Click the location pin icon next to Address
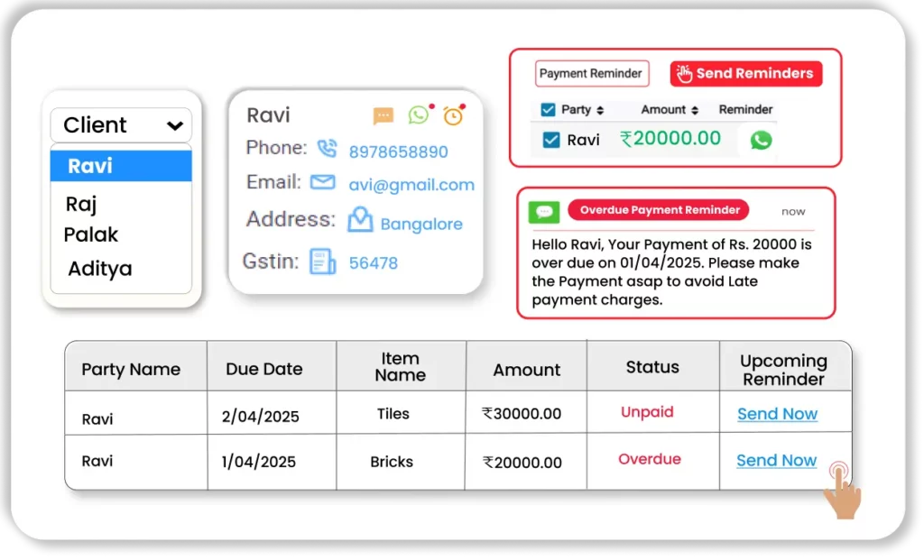924x560 pixels. click(x=360, y=220)
